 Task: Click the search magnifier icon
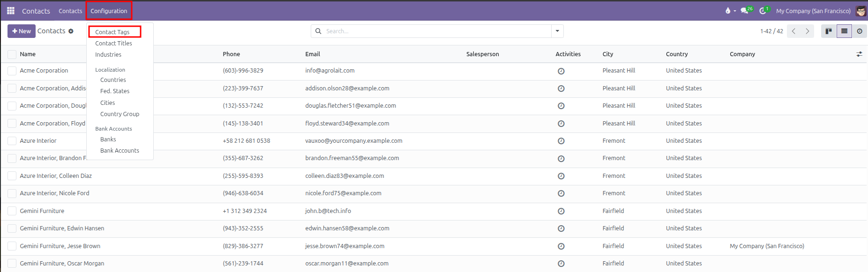point(318,31)
